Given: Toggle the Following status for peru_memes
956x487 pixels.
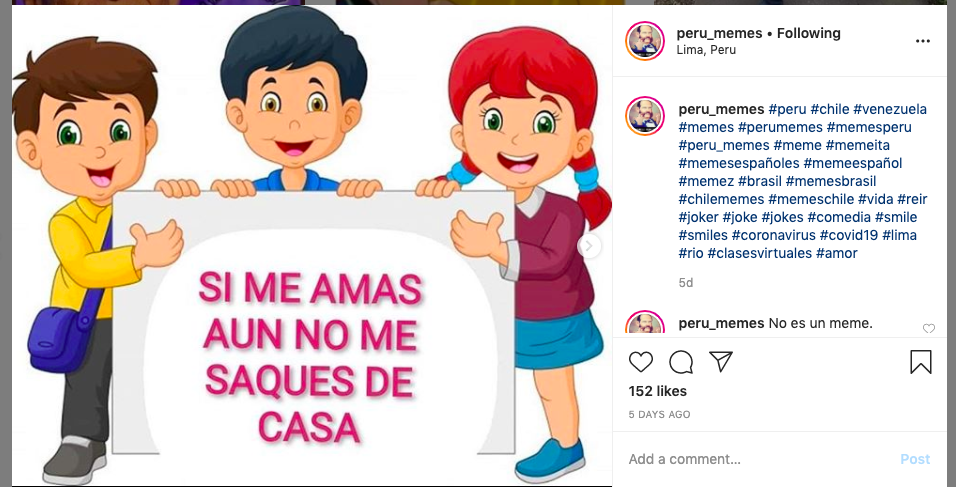Looking at the screenshot, I should tap(808, 34).
